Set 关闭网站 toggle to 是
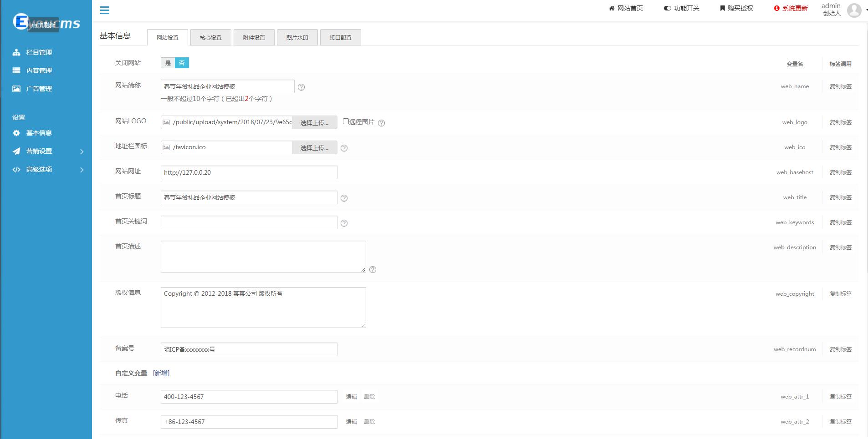This screenshot has height=439, width=868. (168, 63)
